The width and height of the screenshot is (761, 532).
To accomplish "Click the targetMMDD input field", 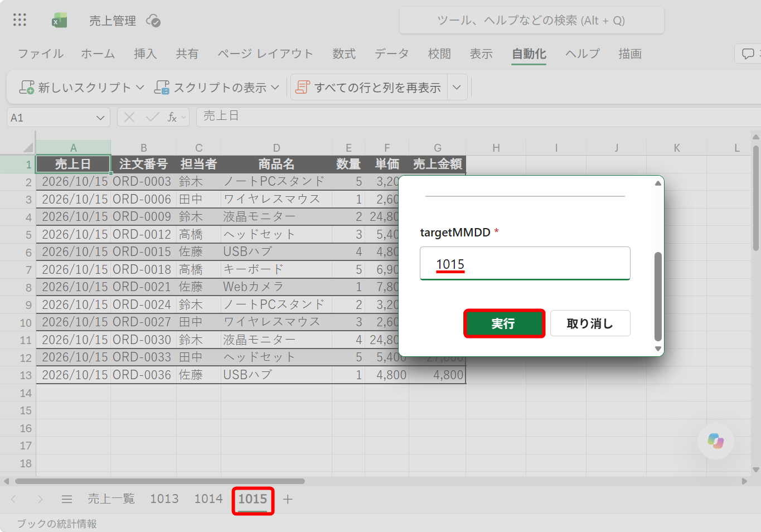I will (x=525, y=263).
